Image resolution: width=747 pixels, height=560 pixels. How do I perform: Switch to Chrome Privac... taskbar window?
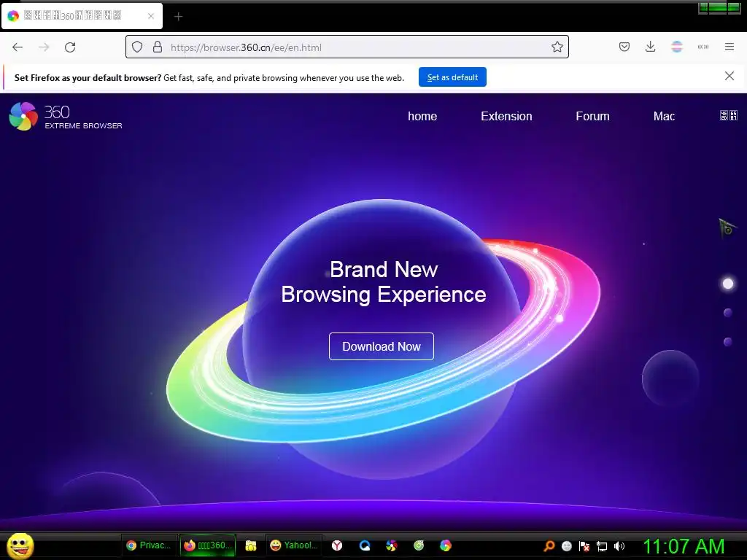[149, 545]
